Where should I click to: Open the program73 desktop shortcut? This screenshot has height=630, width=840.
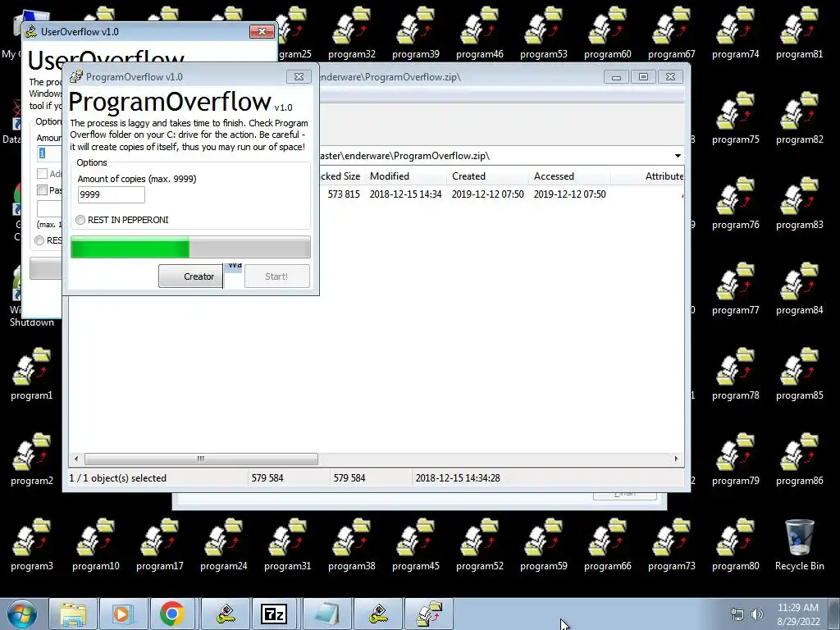click(x=671, y=545)
